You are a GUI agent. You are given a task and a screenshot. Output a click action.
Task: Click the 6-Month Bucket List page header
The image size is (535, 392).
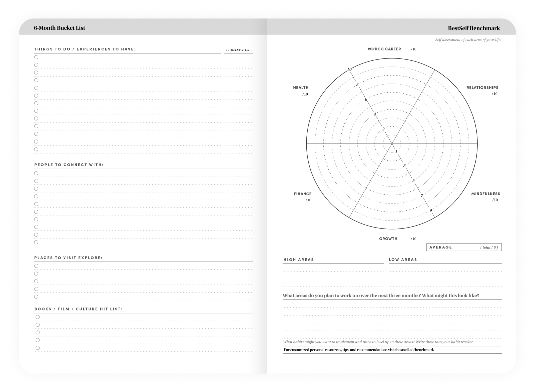60,28
